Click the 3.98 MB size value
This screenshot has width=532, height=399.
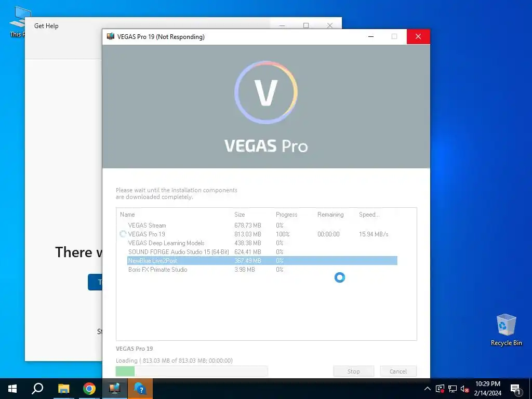tap(245, 270)
